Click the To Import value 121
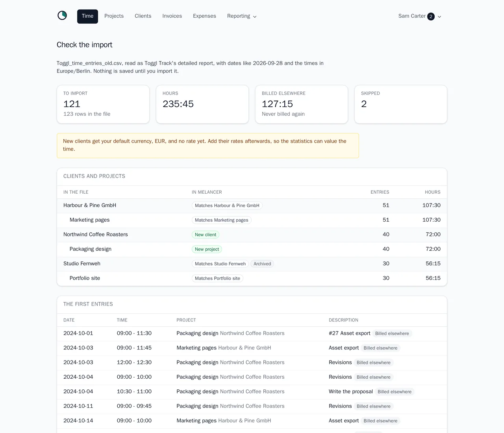 pyautogui.click(x=72, y=104)
